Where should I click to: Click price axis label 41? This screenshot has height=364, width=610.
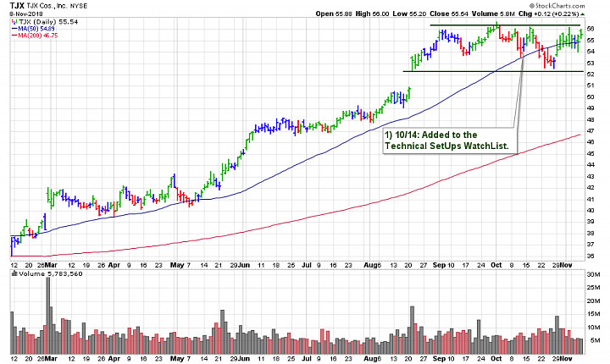coord(591,199)
